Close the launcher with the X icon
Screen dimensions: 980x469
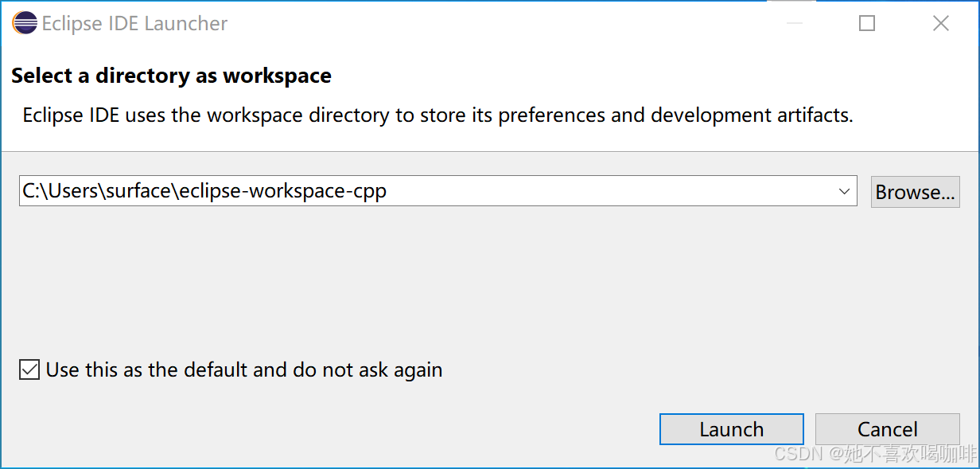[940, 24]
